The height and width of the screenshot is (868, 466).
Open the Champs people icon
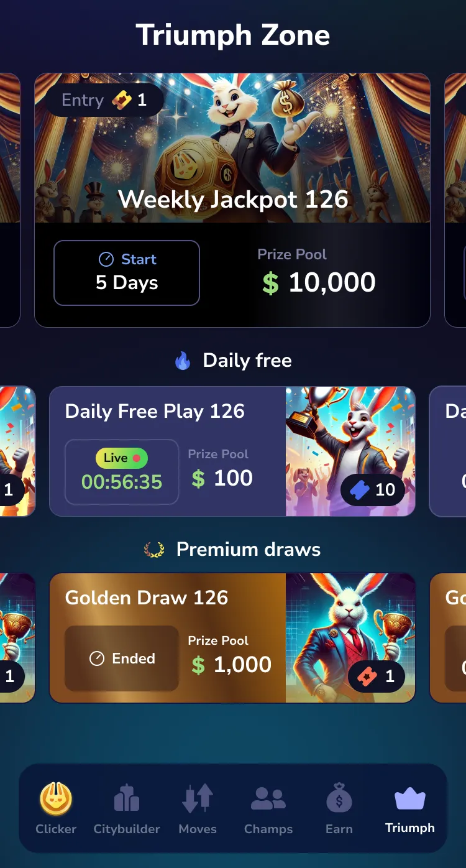[x=268, y=798]
